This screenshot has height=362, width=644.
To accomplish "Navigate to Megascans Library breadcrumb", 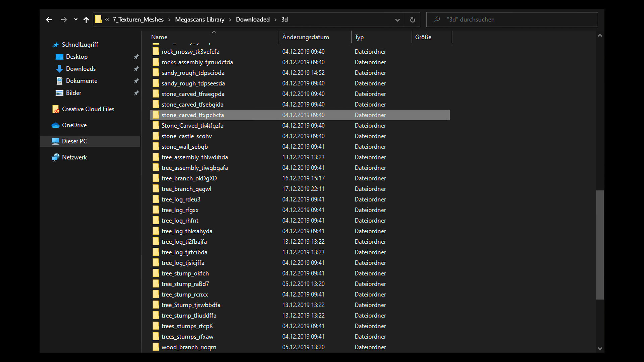I will pyautogui.click(x=200, y=19).
